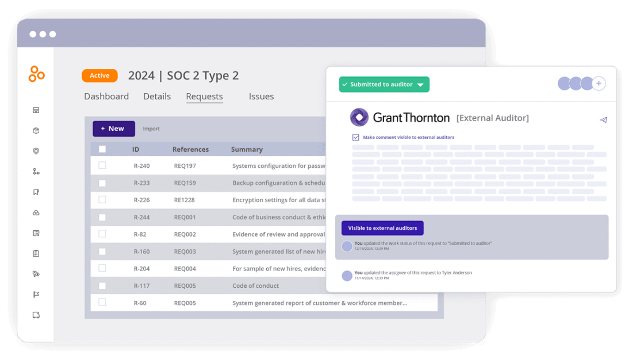
Task: Go to the Dashboard tab
Action: 106,96
